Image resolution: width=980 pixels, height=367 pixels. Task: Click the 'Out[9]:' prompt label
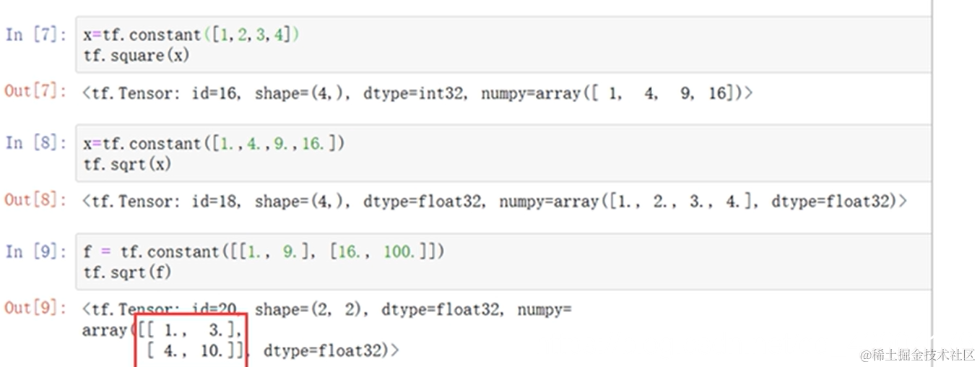pos(36,308)
